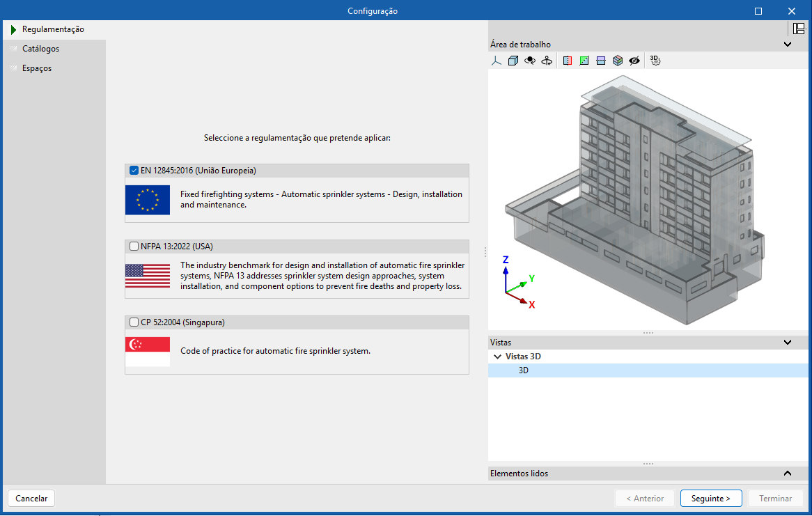Click the red vertical section plane icon
Screen dimensions: 812x516
(x=567, y=61)
